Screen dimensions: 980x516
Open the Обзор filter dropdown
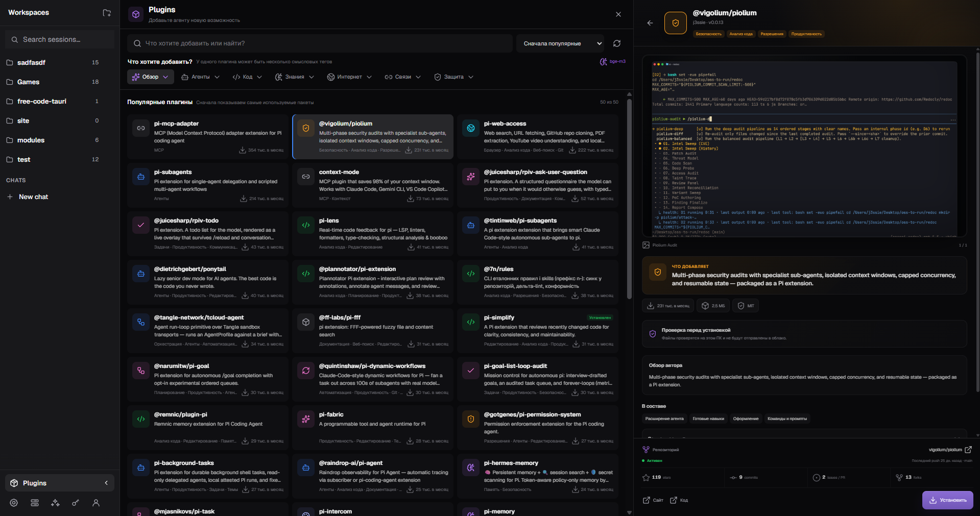[x=151, y=77]
